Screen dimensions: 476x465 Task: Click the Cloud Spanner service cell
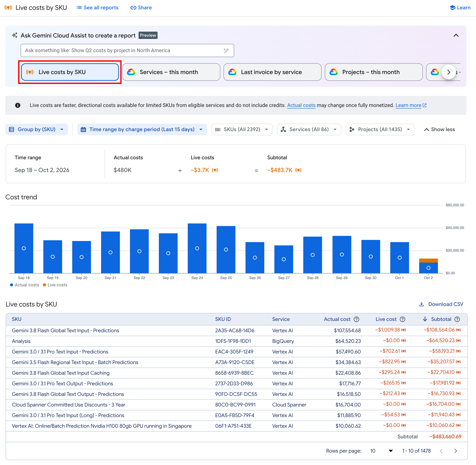(x=289, y=405)
